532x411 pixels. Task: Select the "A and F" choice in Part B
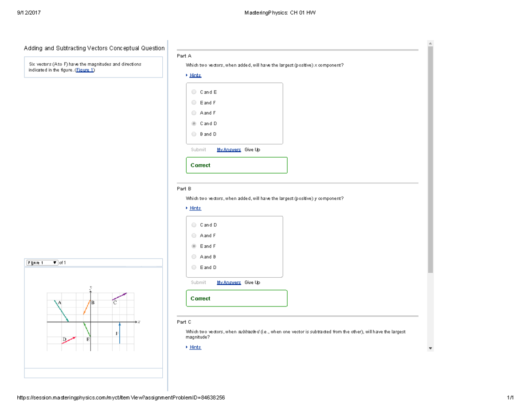click(194, 235)
